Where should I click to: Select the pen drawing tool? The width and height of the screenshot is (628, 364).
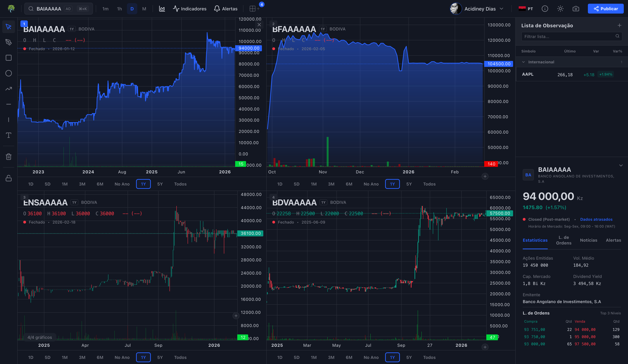8,42
